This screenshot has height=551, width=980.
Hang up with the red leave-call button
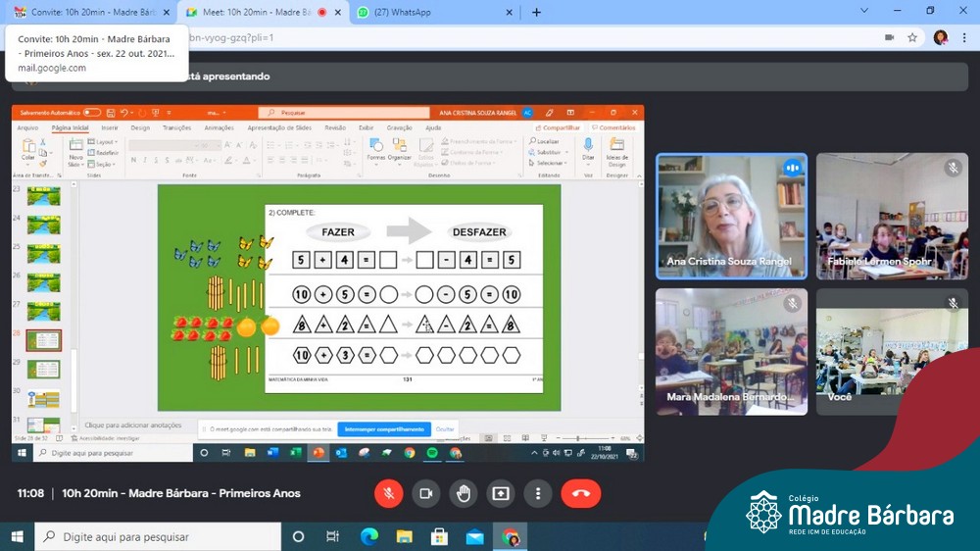pos(580,493)
